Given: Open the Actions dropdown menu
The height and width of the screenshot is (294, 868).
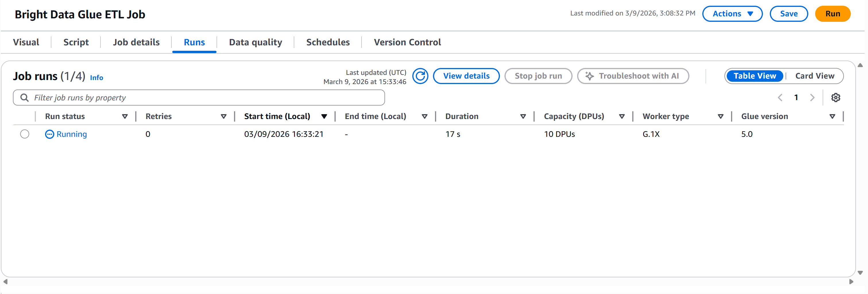Looking at the screenshot, I should click(x=732, y=14).
